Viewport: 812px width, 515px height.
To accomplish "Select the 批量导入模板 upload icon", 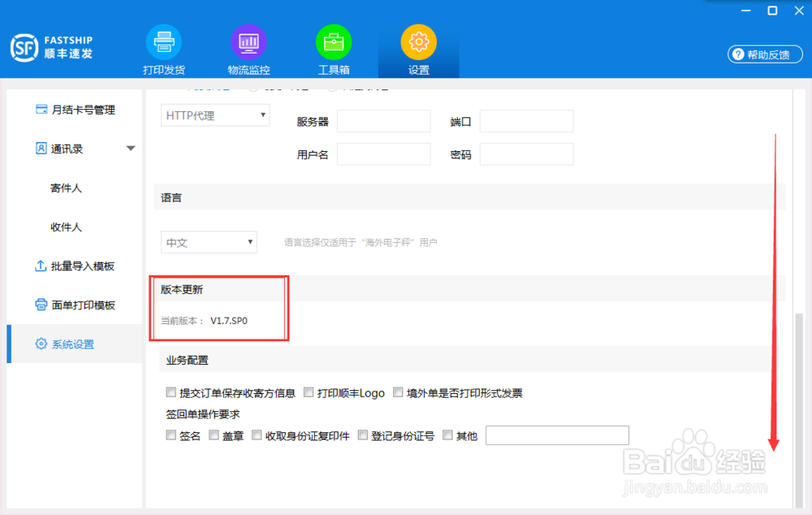I will [x=41, y=266].
